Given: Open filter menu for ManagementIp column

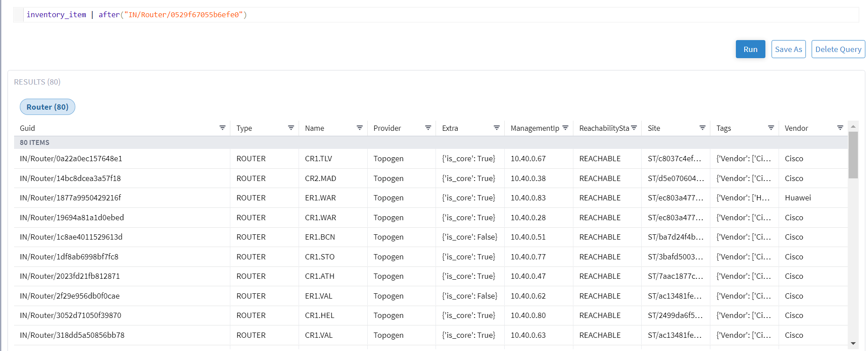Looking at the screenshot, I should [565, 128].
